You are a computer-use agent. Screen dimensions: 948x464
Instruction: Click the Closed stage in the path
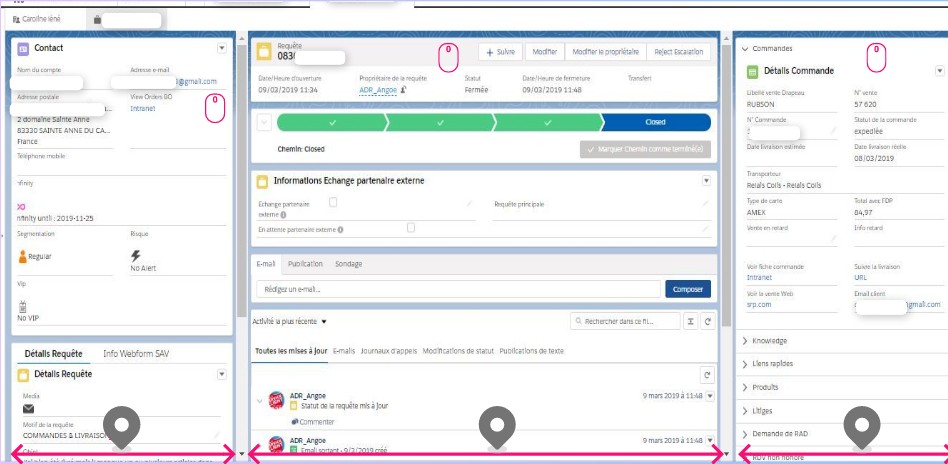pyautogui.click(x=656, y=122)
